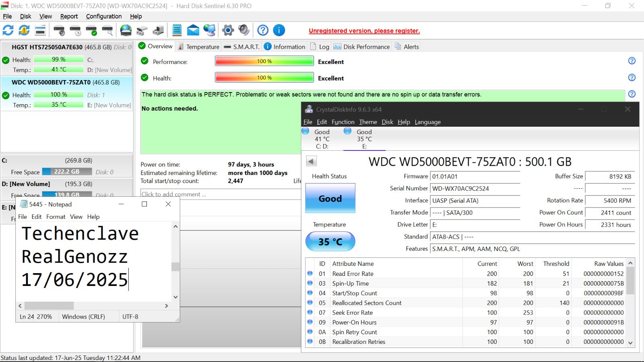
Task: Open the blue notepad report icon
Action: [x=177, y=30]
